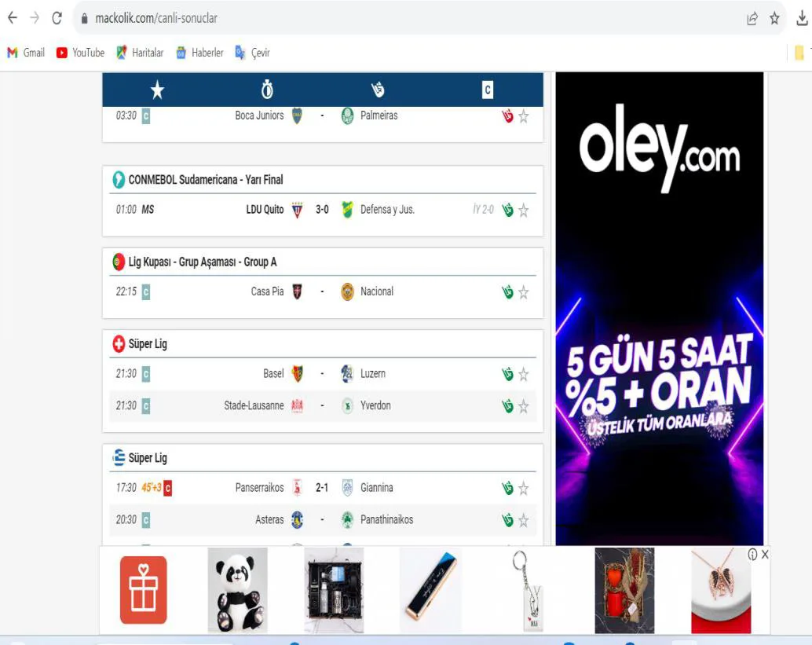Select the favorites star tab
The height and width of the screenshot is (645, 812).
coord(157,90)
